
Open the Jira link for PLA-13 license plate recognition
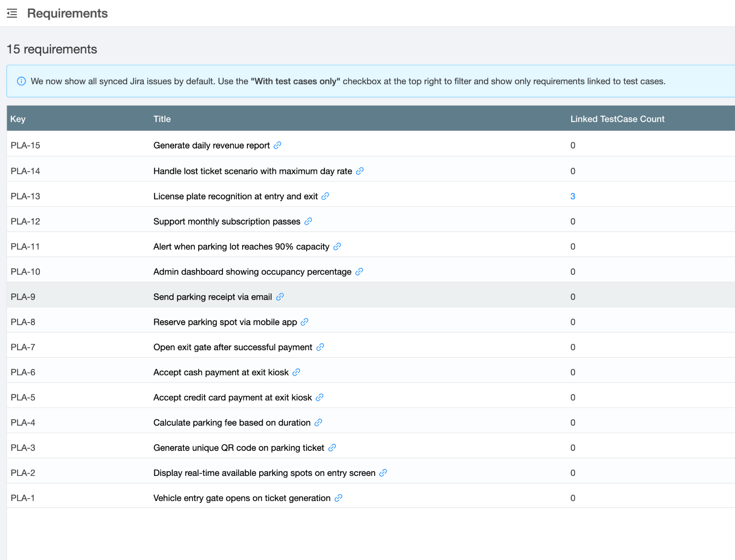325,196
